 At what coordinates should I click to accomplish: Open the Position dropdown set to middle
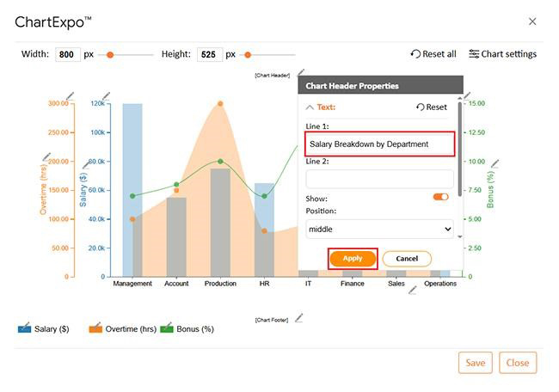click(379, 230)
